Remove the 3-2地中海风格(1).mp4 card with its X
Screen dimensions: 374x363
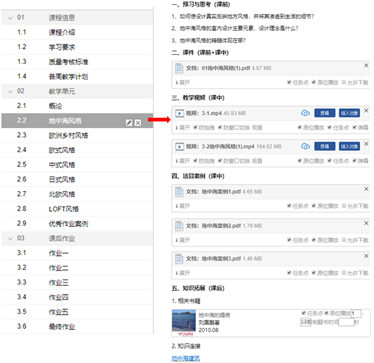pyautogui.click(x=366, y=144)
